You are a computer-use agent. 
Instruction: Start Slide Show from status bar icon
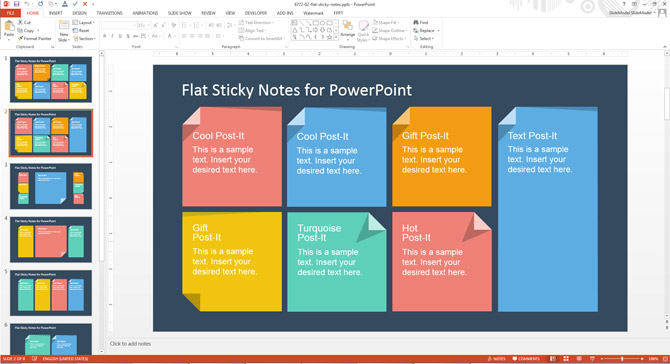[592, 358]
